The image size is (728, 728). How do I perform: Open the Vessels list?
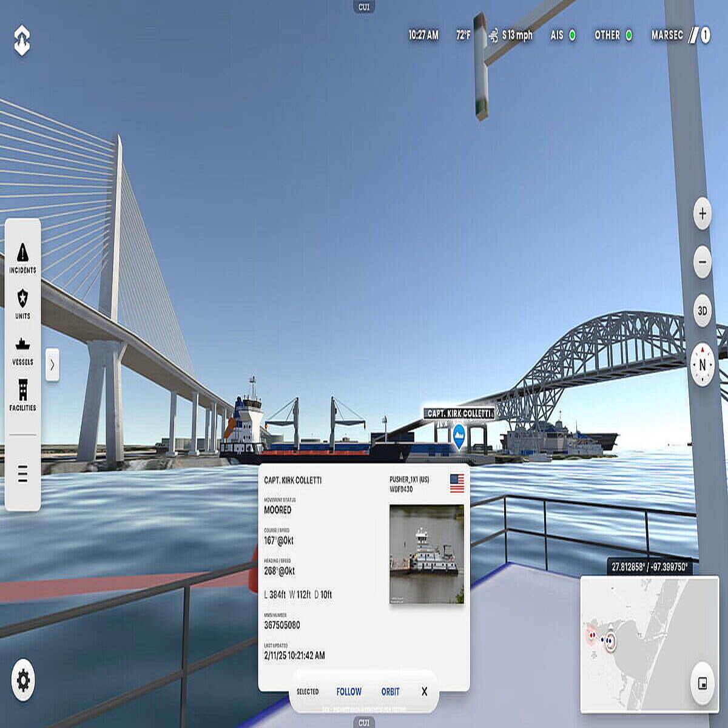coord(22,351)
